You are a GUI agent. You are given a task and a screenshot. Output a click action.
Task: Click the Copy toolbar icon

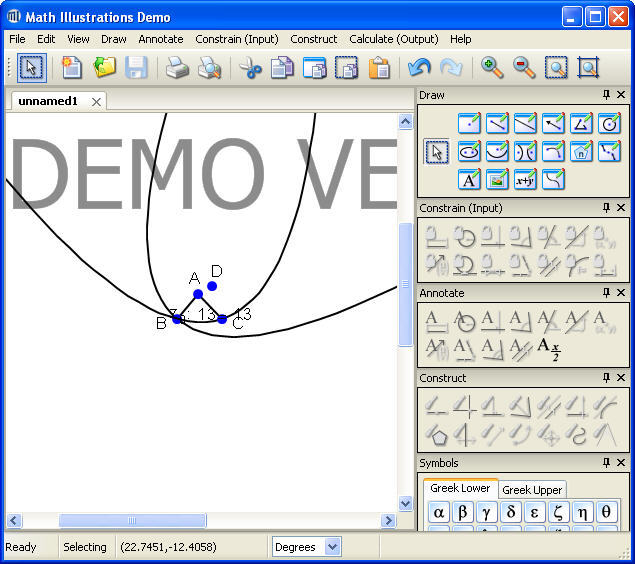point(282,68)
